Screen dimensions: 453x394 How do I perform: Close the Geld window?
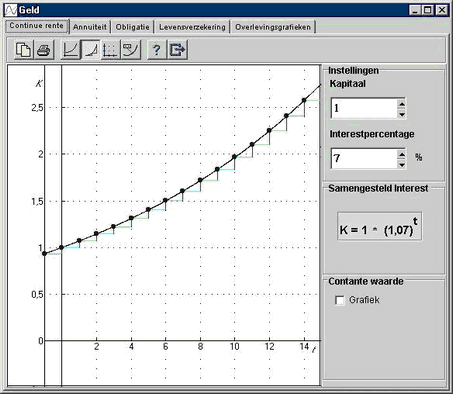pyautogui.click(x=442, y=10)
